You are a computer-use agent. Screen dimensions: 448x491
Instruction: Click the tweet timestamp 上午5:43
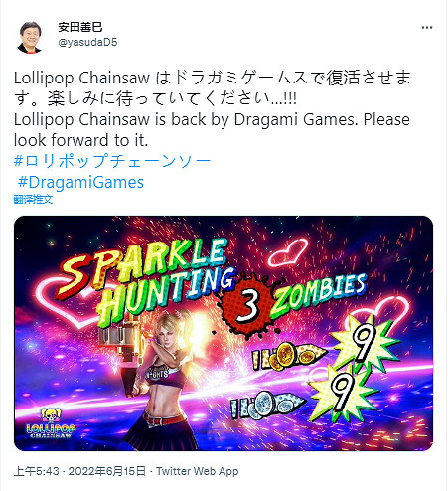coord(37,471)
